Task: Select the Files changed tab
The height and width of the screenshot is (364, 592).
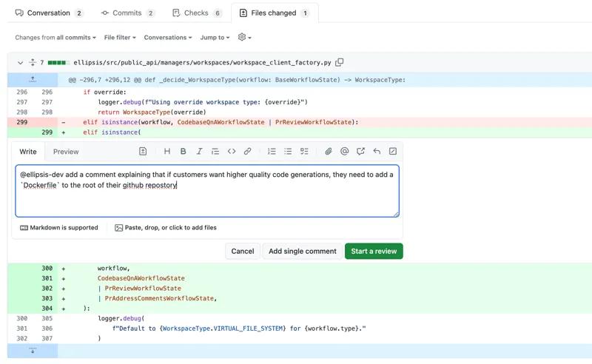Action: [x=275, y=13]
